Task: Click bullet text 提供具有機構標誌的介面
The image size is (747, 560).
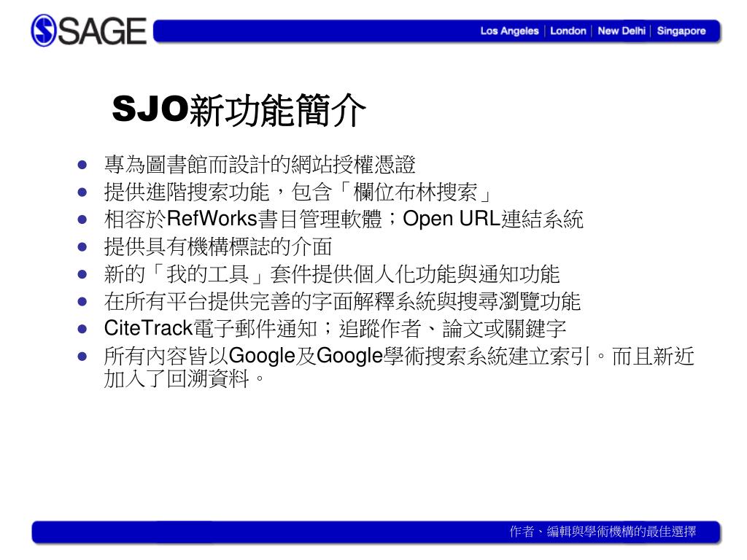Action: pos(217,246)
